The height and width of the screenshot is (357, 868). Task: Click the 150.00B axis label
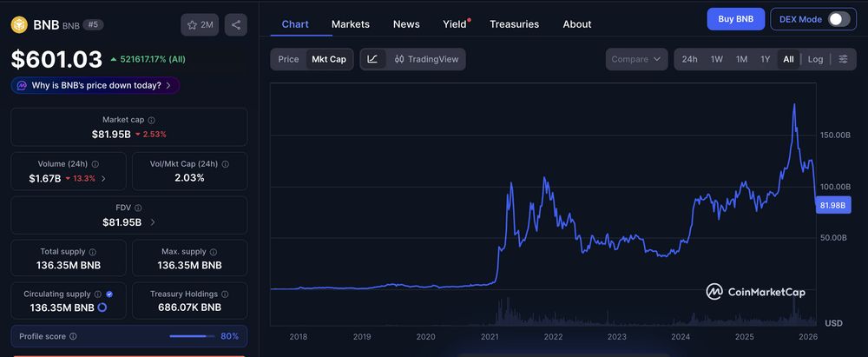tap(833, 135)
